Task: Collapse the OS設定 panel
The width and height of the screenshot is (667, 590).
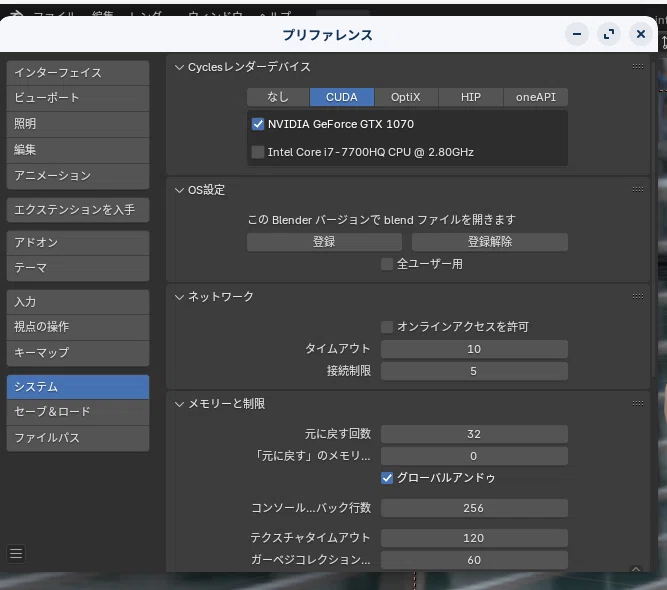Action: pos(179,190)
